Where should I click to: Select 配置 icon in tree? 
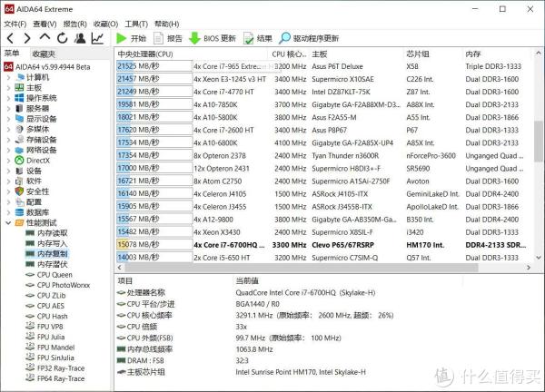pos(19,201)
